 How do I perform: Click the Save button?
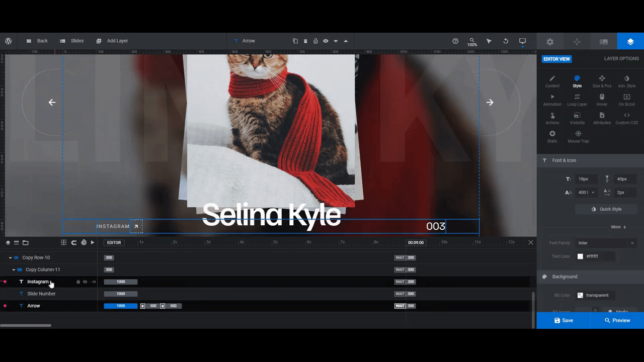(563, 320)
